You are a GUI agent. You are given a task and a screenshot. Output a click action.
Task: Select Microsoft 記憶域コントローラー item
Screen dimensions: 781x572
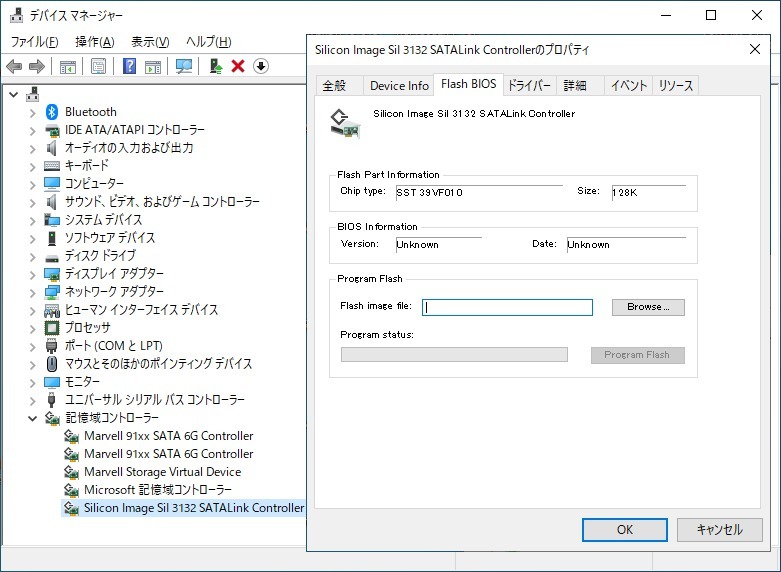point(157,490)
